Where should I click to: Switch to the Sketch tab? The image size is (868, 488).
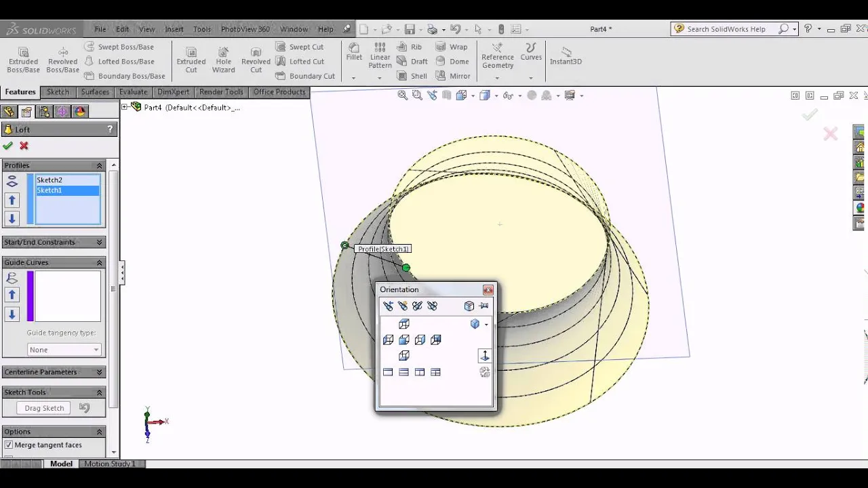[58, 92]
